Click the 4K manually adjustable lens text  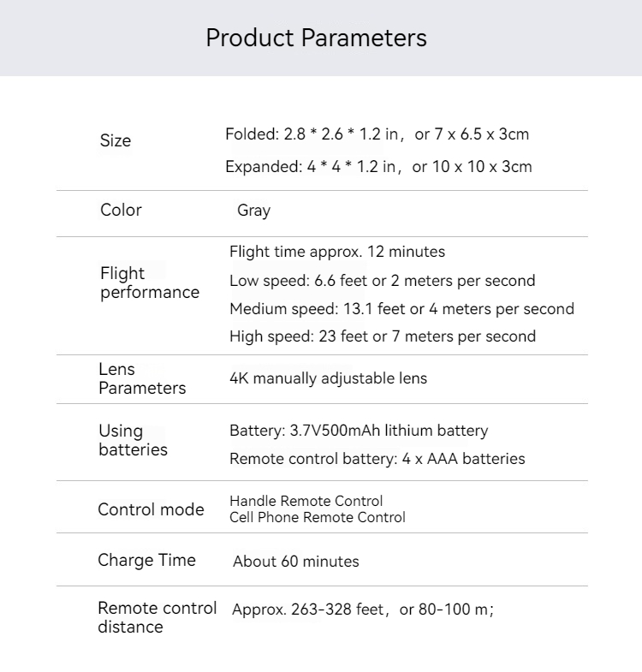329,378
